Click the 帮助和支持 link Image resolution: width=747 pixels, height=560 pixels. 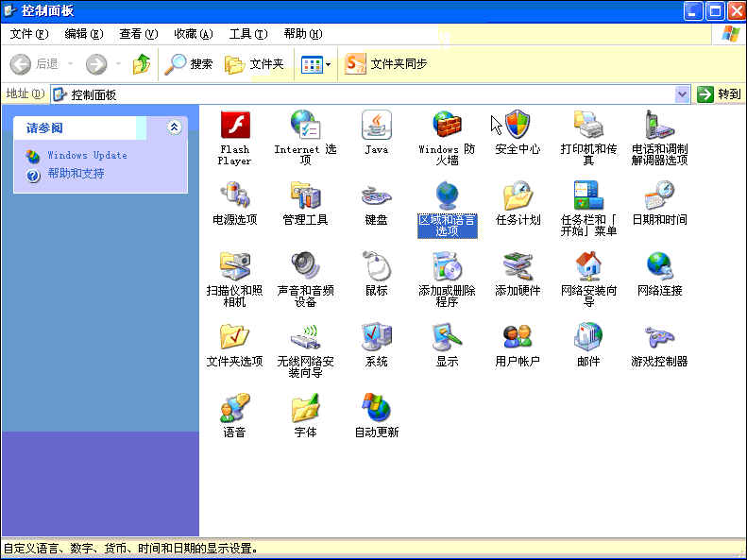[x=76, y=174]
